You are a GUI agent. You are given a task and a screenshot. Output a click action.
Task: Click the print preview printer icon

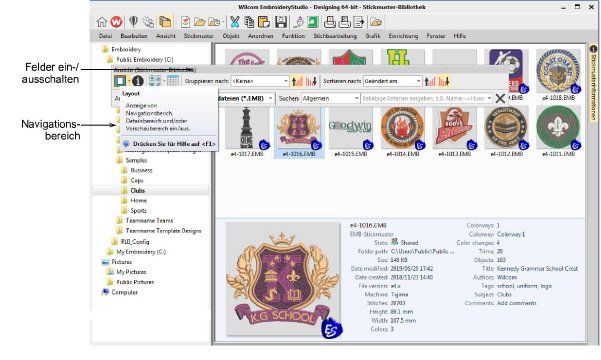(330, 22)
